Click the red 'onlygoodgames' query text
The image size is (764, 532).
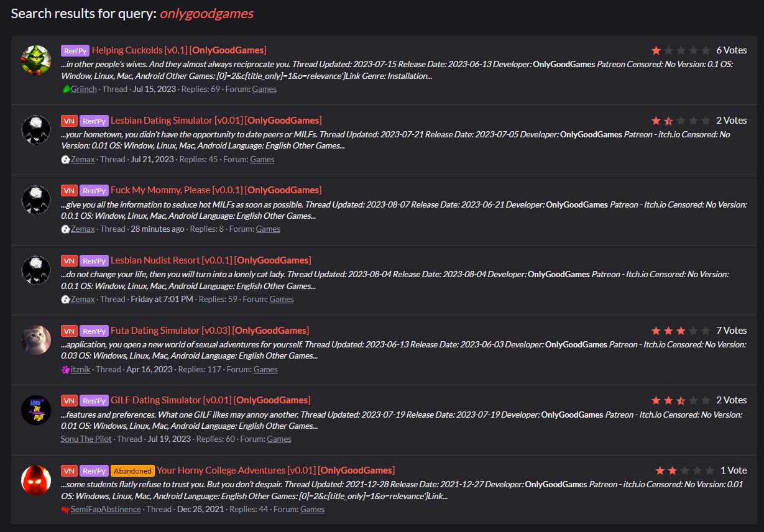[206, 13]
